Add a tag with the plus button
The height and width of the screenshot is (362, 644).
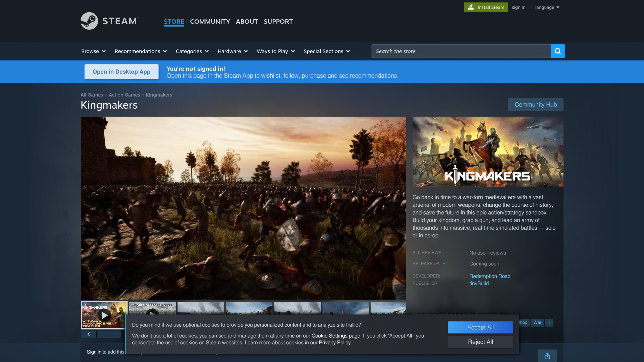pyautogui.click(x=549, y=323)
